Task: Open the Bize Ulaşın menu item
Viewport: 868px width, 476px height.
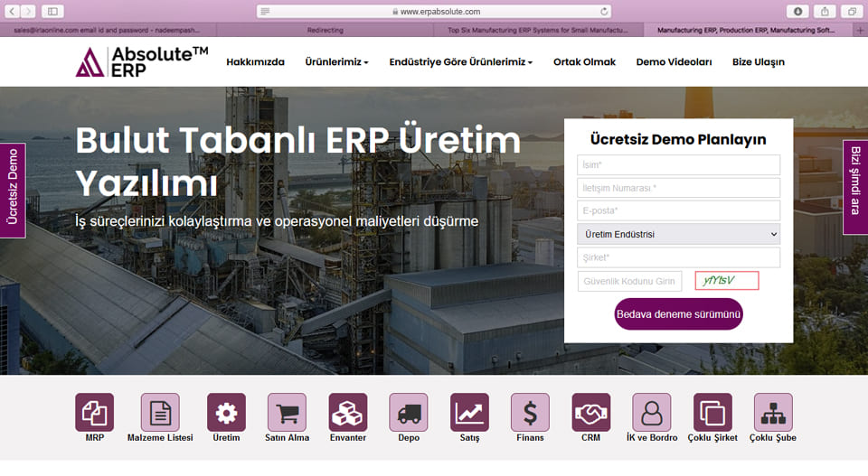Action: (x=759, y=62)
